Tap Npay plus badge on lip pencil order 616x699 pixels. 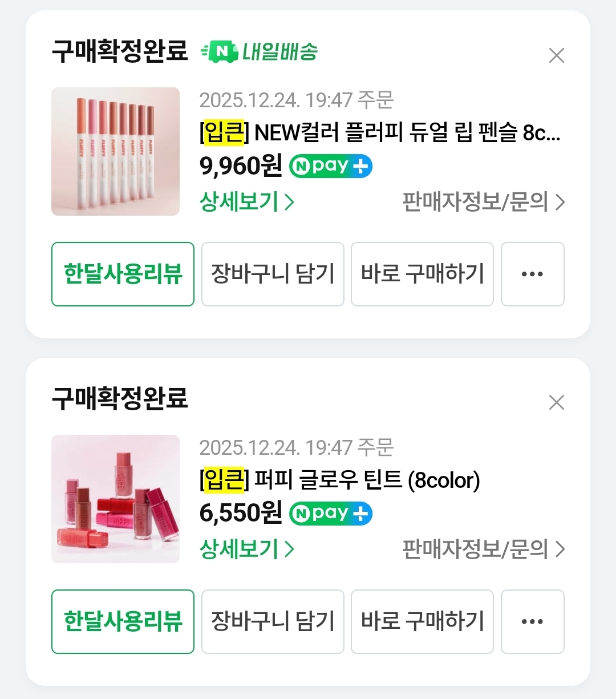(x=331, y=166)
